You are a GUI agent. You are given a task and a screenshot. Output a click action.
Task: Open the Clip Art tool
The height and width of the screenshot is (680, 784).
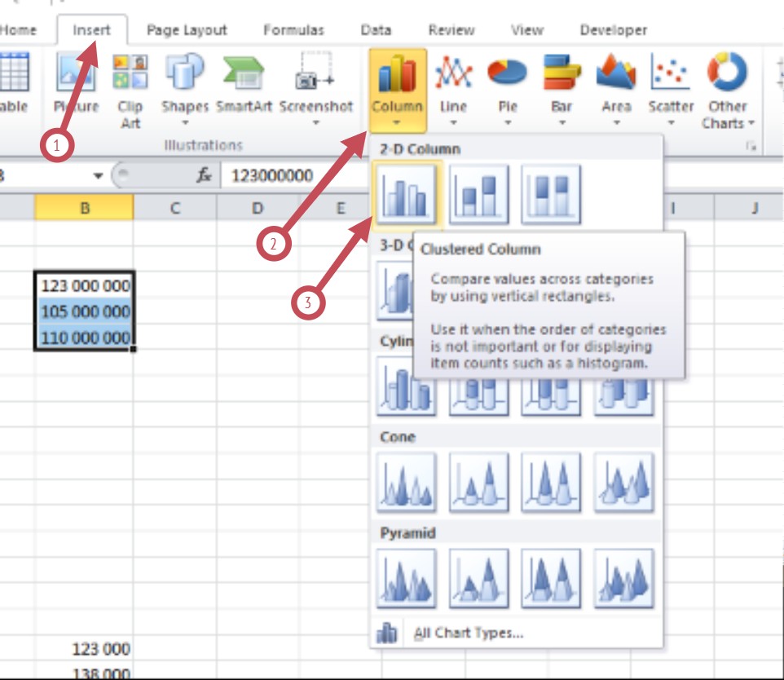coord(130,90)
